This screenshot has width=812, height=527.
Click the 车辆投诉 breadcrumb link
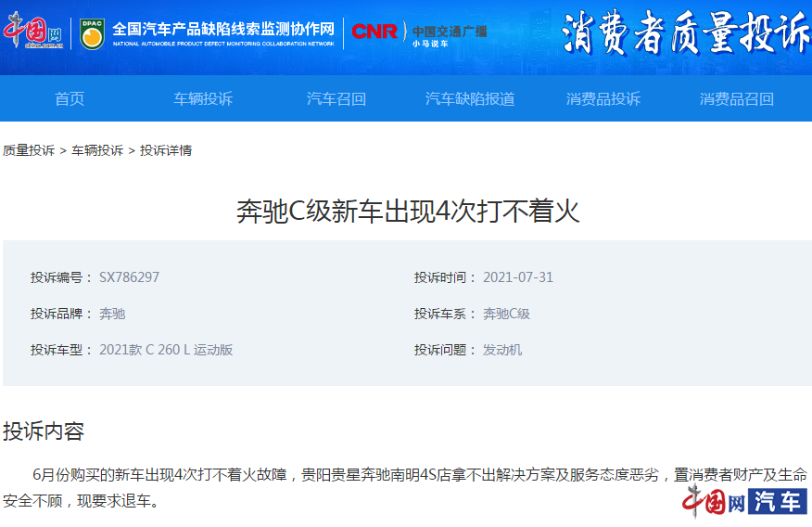click(97, 150)
